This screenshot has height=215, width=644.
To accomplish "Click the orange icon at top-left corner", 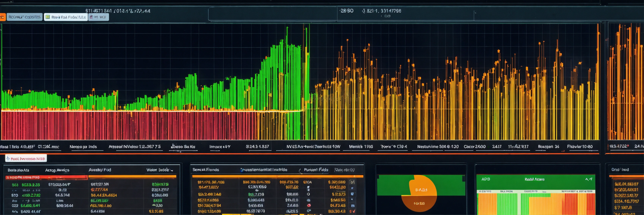I will [2, 17].
